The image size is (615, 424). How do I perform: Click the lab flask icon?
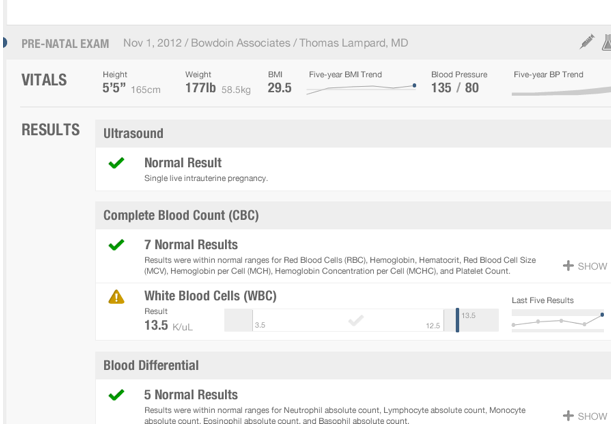point(608,42)
